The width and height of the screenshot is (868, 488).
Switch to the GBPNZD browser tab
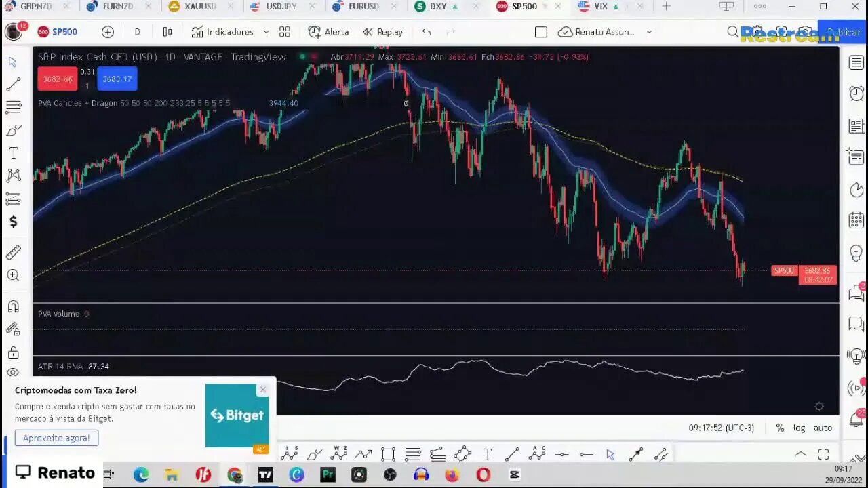click(35, 6)
